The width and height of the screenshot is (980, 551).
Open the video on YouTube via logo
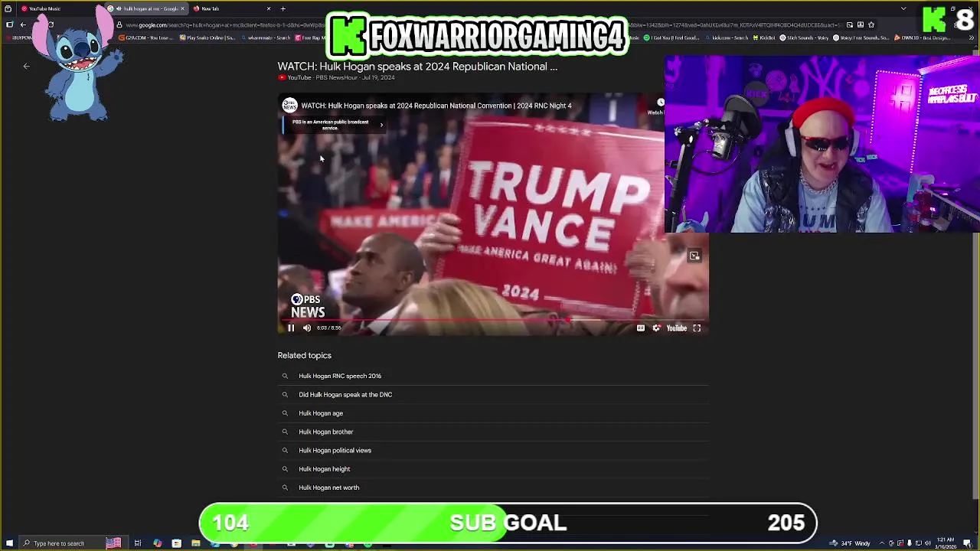point(677,328)
